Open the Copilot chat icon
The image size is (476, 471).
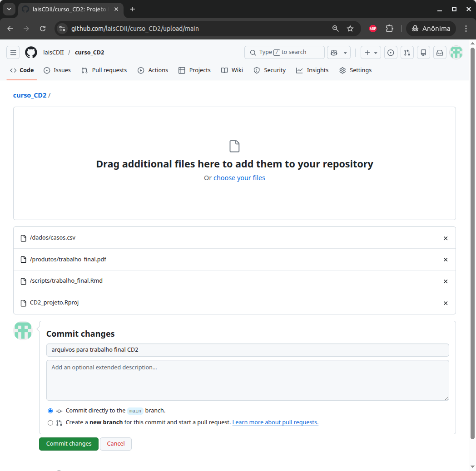[333, 53]
